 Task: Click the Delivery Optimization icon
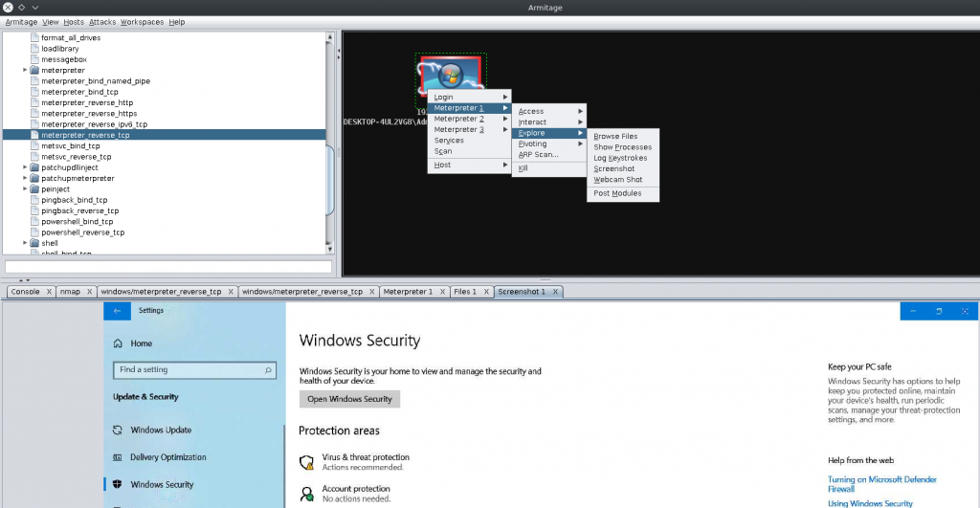click(x=118, y=457)
